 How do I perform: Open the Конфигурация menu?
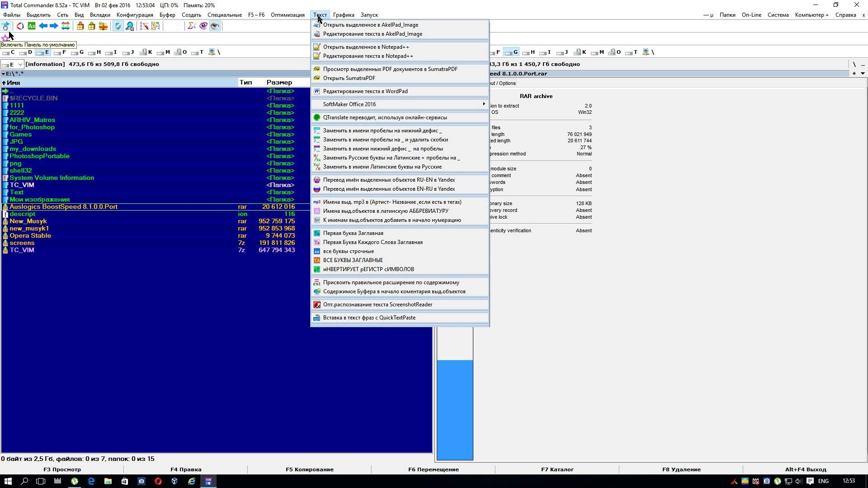click(x=135, y=15)
